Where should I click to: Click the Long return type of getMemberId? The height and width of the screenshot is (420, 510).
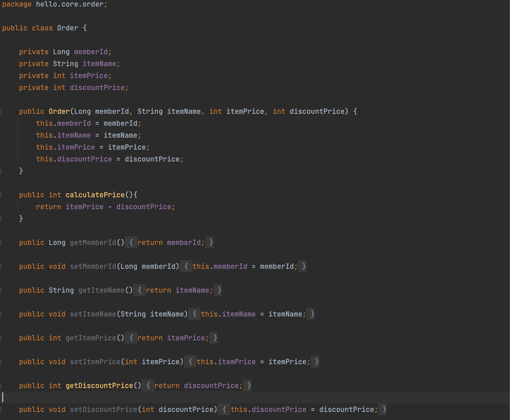tap(57, 243)
